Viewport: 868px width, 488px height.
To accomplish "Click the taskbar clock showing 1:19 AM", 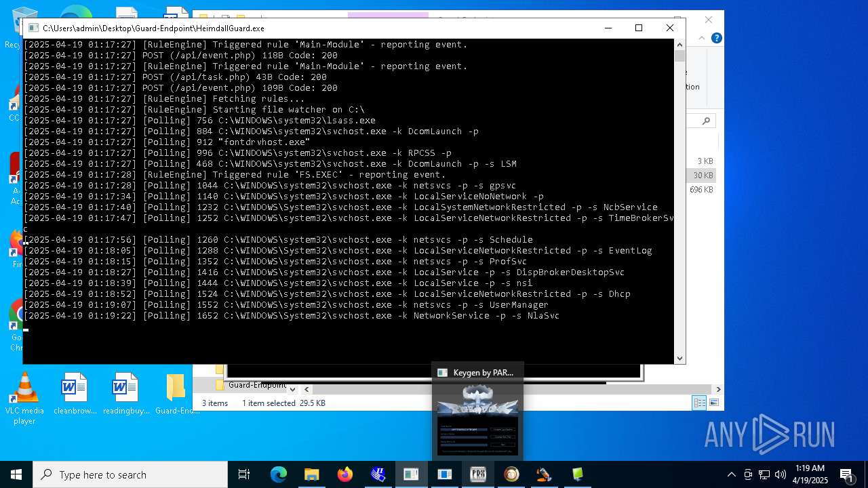I will 810,474.
